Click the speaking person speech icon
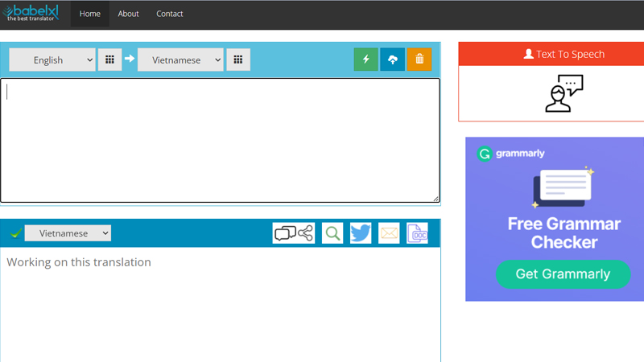Viewport: 644px width, 362px height. pyautogui.click(x=564, y=93)
